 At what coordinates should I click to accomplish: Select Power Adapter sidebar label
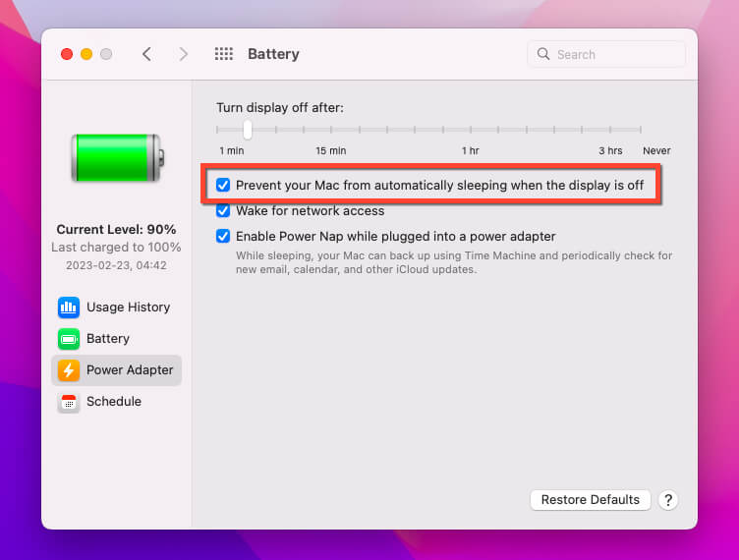[x=130, y=370]
